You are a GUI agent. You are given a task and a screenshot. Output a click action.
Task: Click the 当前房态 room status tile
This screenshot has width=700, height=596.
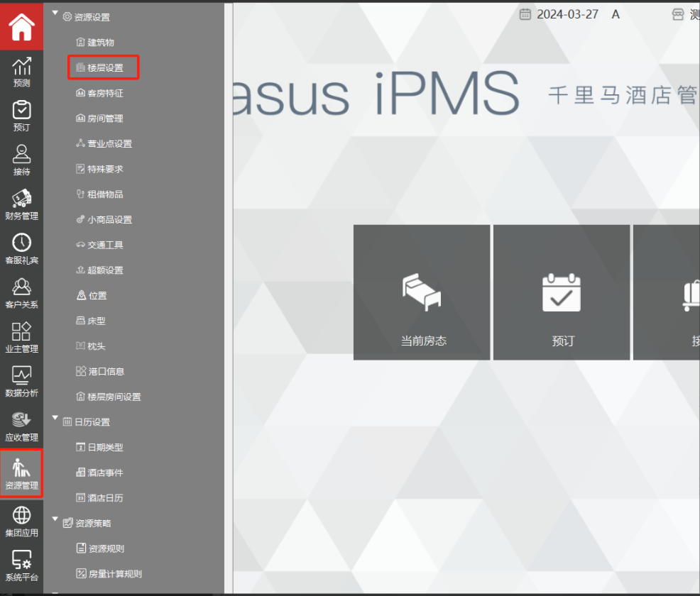pyautogui.click(x=422, y=292)
